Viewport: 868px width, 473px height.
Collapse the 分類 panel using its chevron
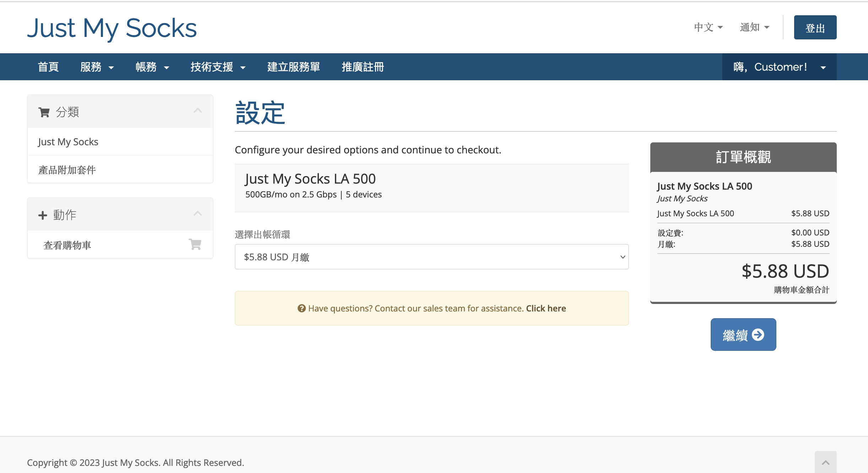(x=198, y=111)
